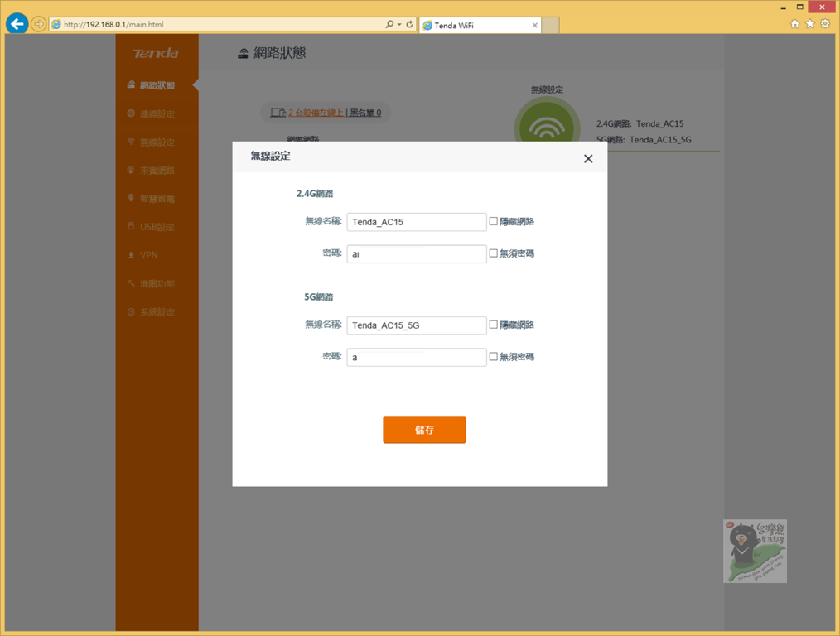Select the Tenda WiFi tab
Image resolution: width=840 pixels, height=636 pixels.
point(480,25)
